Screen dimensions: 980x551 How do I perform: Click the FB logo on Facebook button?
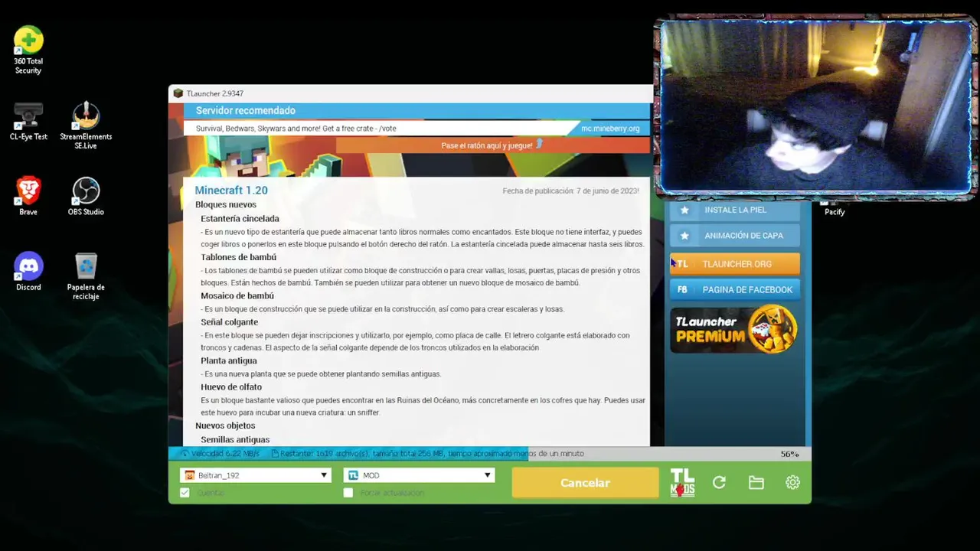[x=682, y=290]
